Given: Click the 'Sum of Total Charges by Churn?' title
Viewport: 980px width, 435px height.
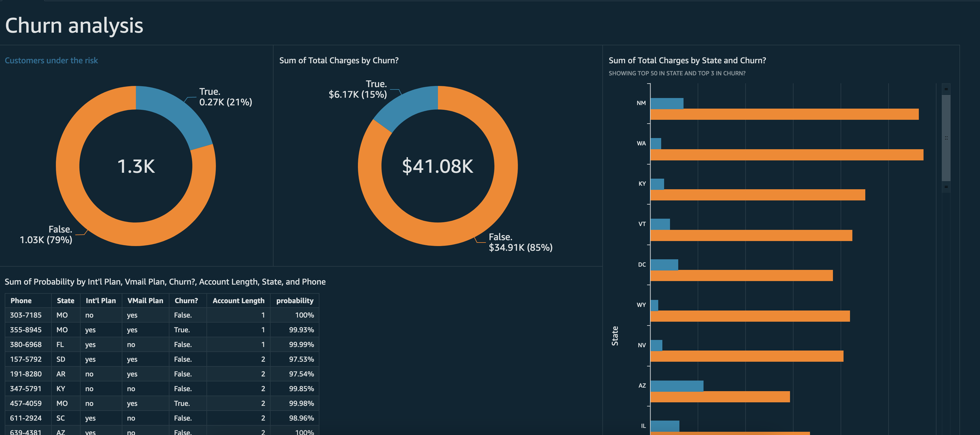Looking at the screenshot, I should click(x=339, y=61).
